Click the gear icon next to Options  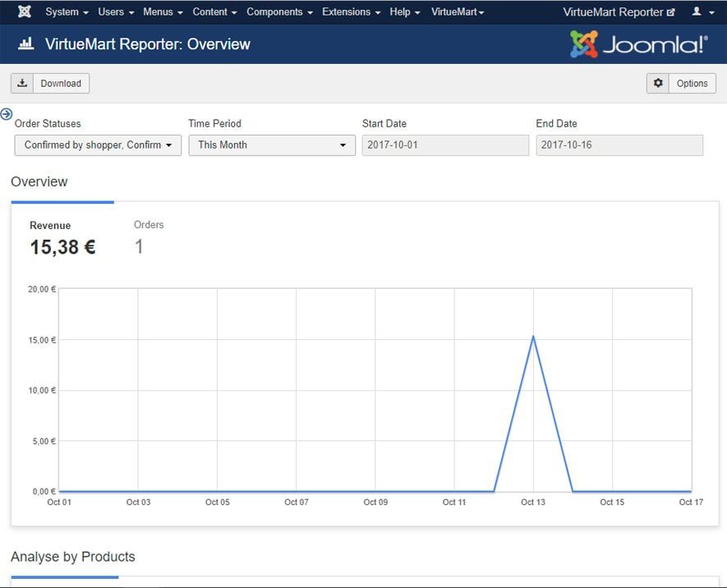click(x=658, y=84)
